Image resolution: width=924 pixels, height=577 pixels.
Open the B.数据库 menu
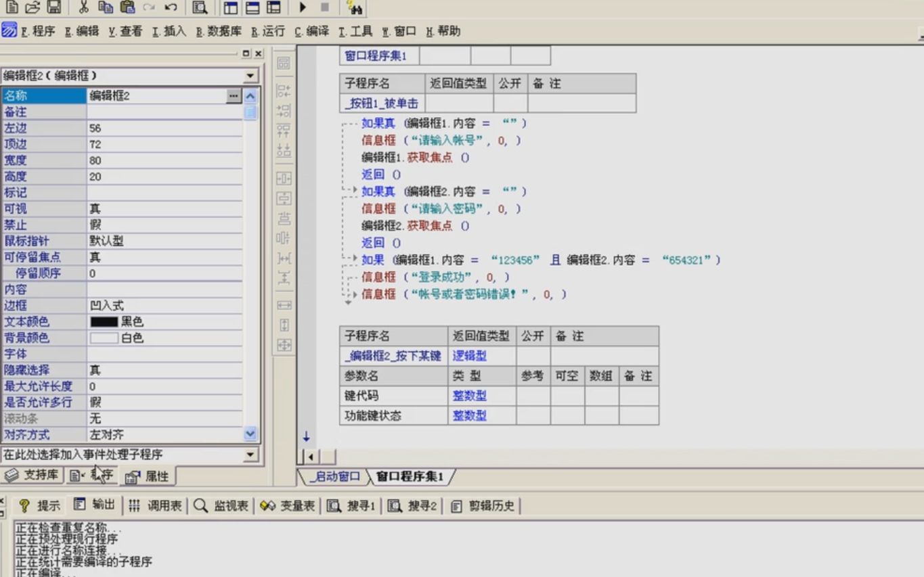click(219, 31)
